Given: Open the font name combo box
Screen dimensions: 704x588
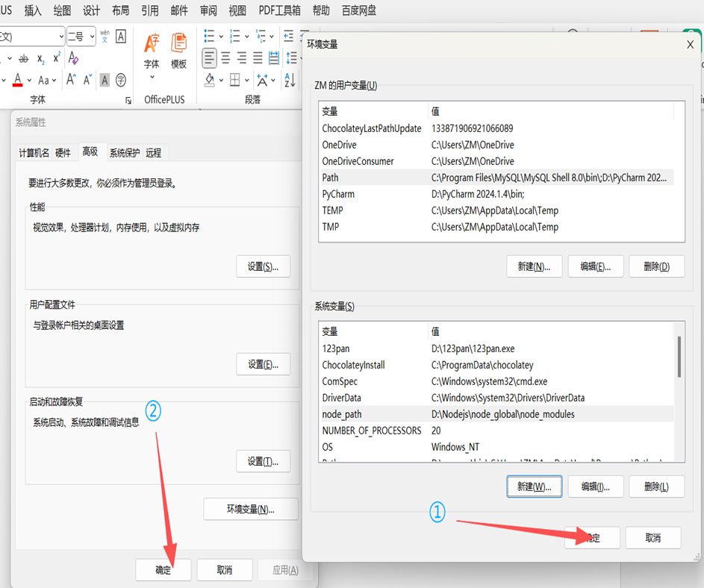Looking at the screenshot, I should click(x=31, y=37).
